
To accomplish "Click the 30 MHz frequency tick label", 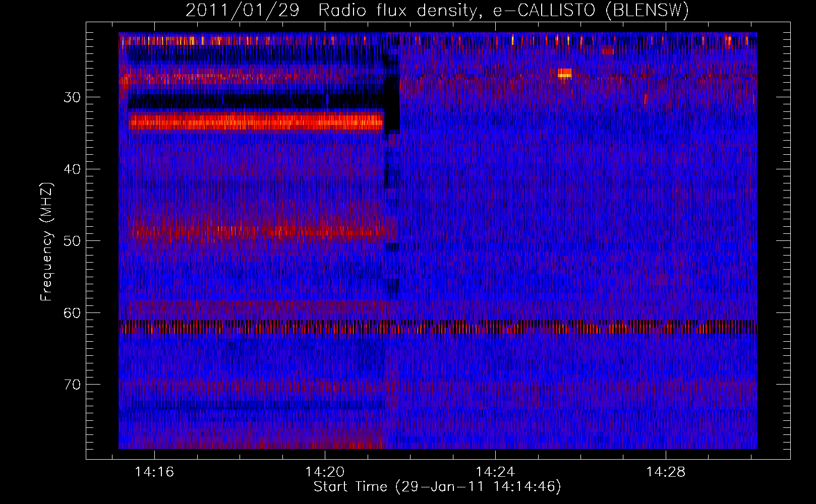I will point(72,97).
